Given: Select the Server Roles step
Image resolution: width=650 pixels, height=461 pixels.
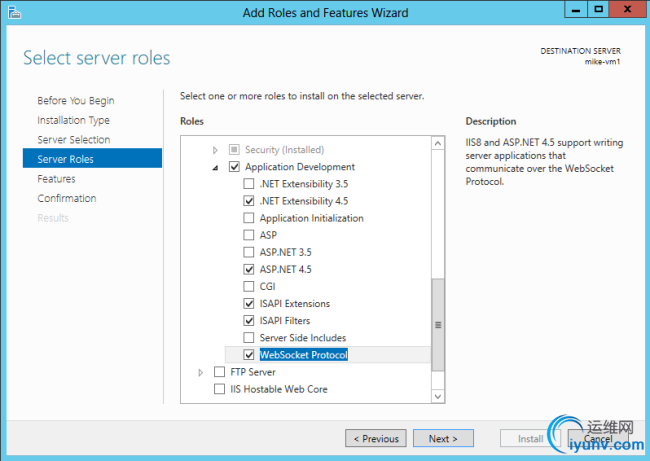Looking at the screenshot, I should pyautogui.click(x=92, y=158).
